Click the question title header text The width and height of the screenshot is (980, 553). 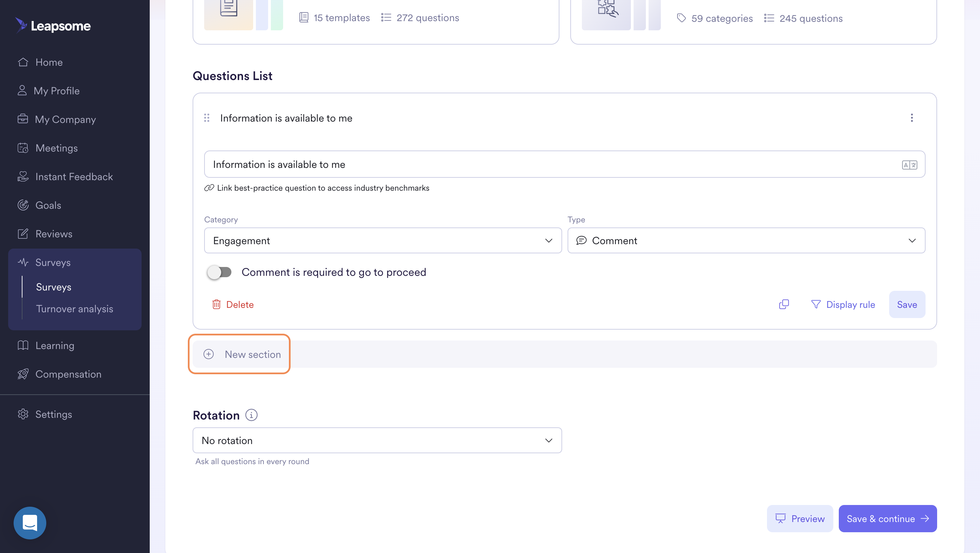286,118
